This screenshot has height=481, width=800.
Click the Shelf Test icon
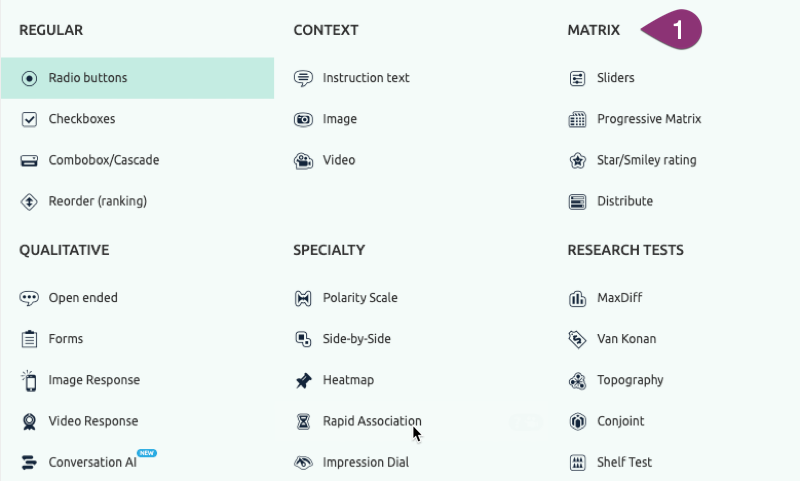(577, 462)
